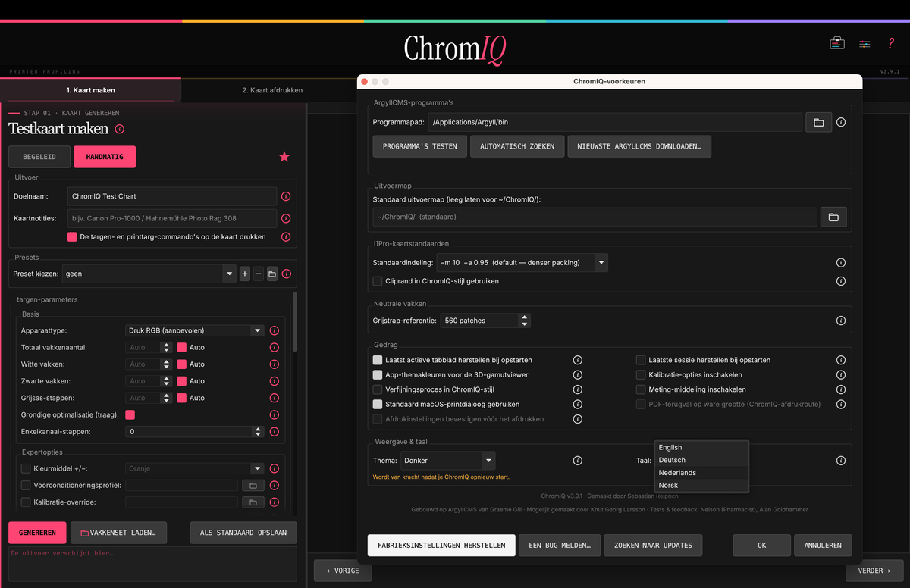Open Preset kiezen dropdown
The height and width of the screenshot is (588, 910).
tap(149, 274)
